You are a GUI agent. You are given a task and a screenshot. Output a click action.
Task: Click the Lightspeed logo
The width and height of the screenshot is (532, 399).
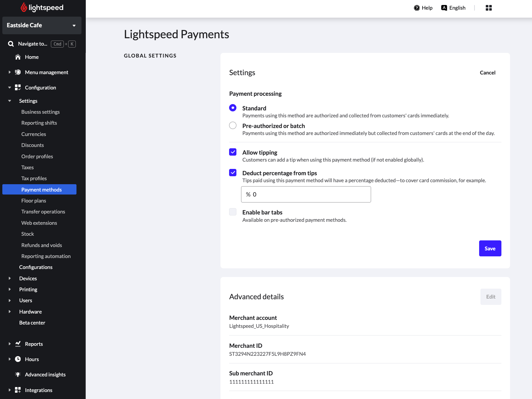pyautogui.click(x=42, y=7)
